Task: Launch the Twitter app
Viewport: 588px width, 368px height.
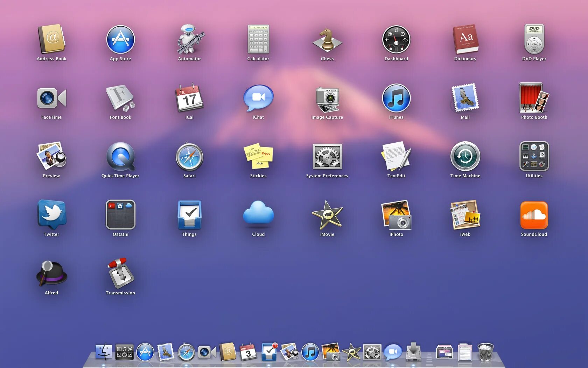Action: coord(51,215)
